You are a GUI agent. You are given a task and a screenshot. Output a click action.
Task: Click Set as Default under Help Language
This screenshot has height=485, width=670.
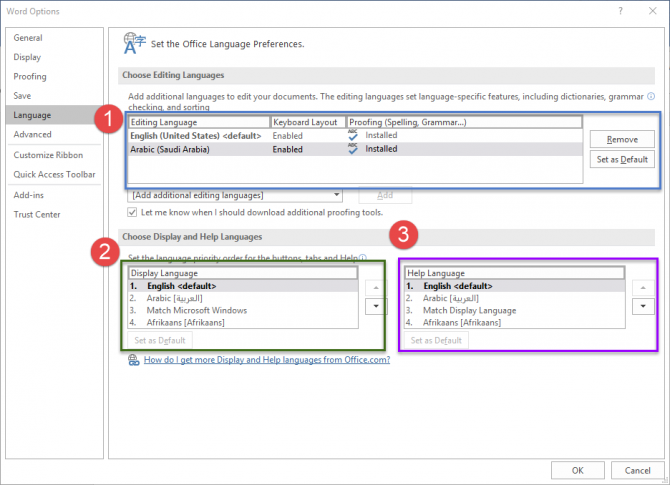(x=436, y=340)
